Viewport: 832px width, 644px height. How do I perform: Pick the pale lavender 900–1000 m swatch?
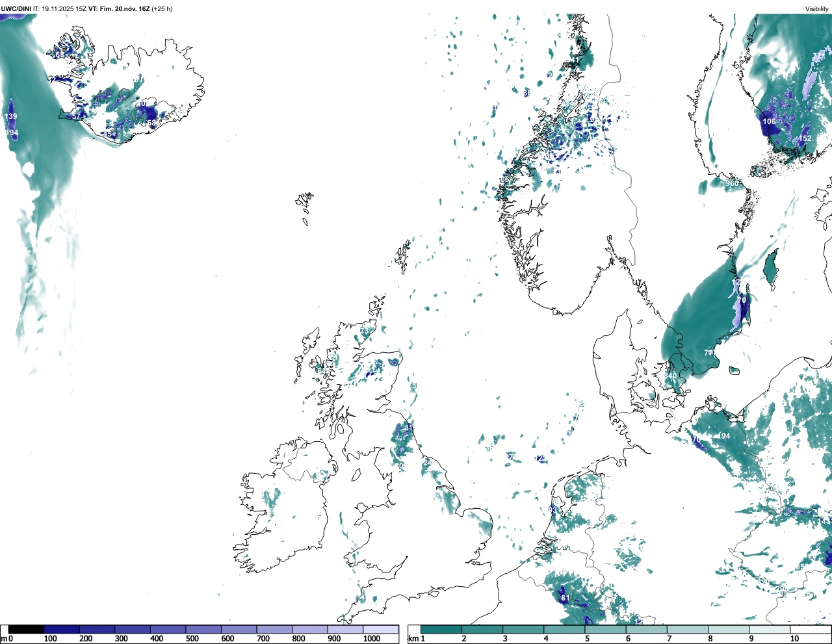tap(345, 630)
